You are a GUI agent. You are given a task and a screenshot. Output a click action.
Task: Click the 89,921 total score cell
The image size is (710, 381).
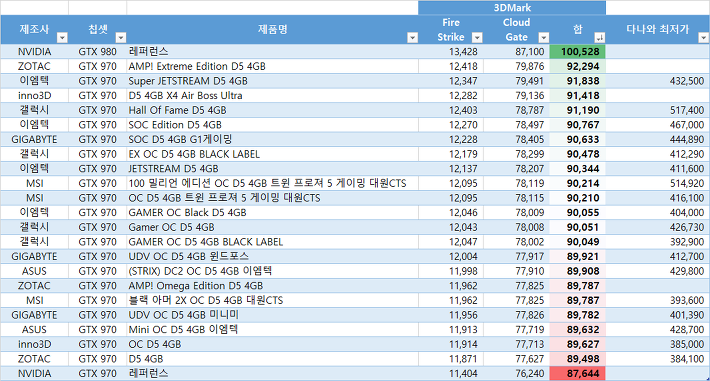coord(578,256)
